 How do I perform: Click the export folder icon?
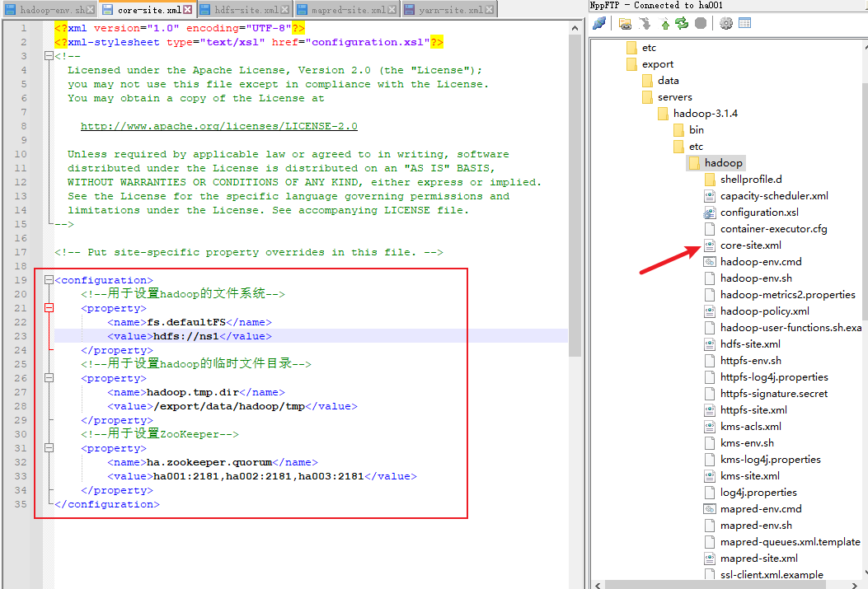coord(631,64)
